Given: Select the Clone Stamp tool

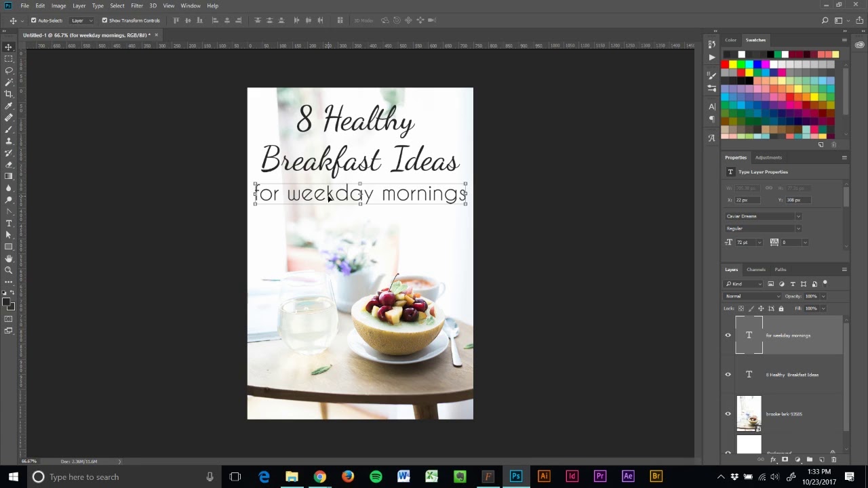Looking at the screenshot, I should (x=9, y=141).
